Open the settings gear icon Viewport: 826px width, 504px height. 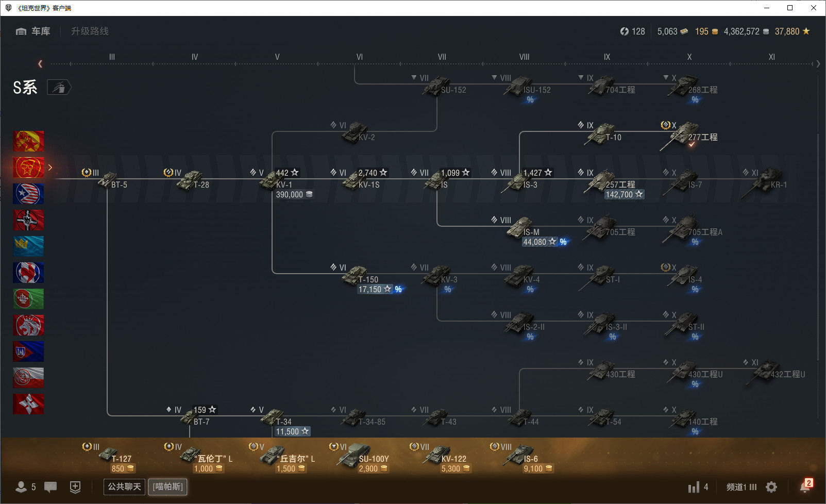coord(771,487)
